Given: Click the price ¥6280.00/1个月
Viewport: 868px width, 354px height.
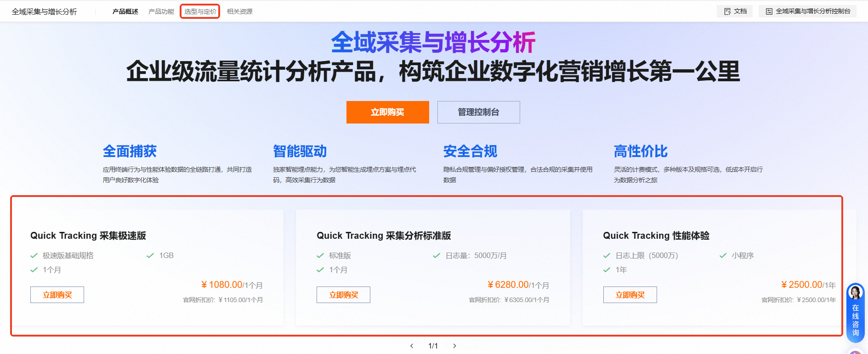Looking at the screenshot, I should [x=518, y=285].
